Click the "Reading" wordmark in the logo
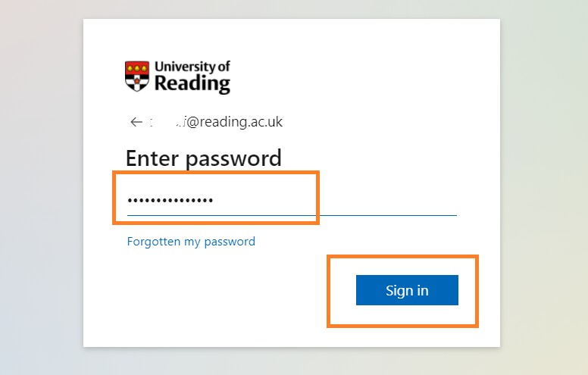The width and height of the screenshot is (588, 375). (192, 83)
